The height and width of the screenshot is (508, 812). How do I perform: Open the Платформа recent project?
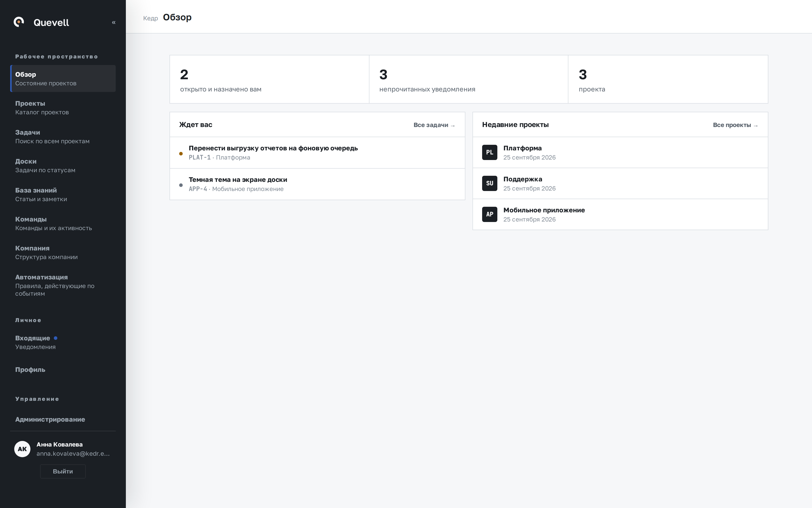pos(620,153)
